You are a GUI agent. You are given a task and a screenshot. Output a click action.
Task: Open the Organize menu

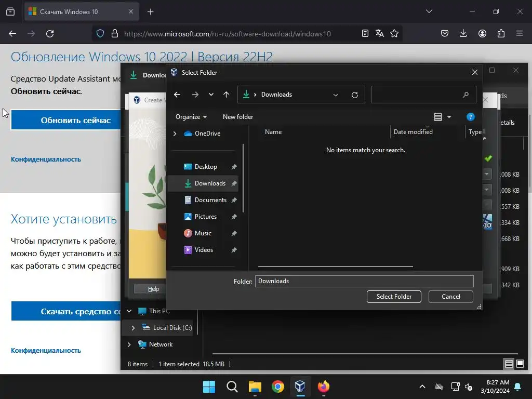[x=191, y=117]
